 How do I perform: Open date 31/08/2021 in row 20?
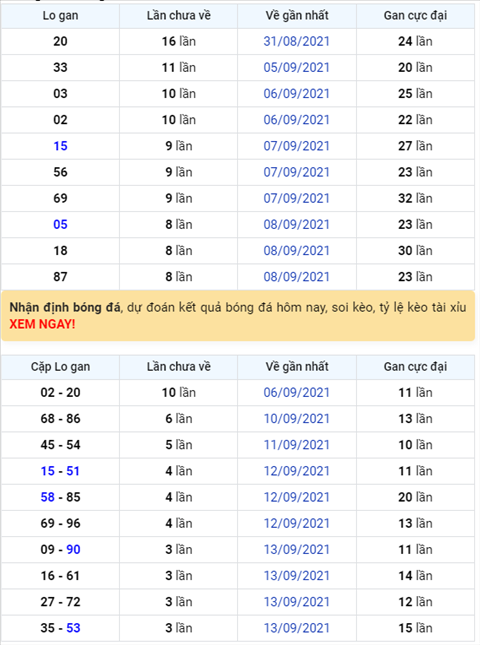297,41
